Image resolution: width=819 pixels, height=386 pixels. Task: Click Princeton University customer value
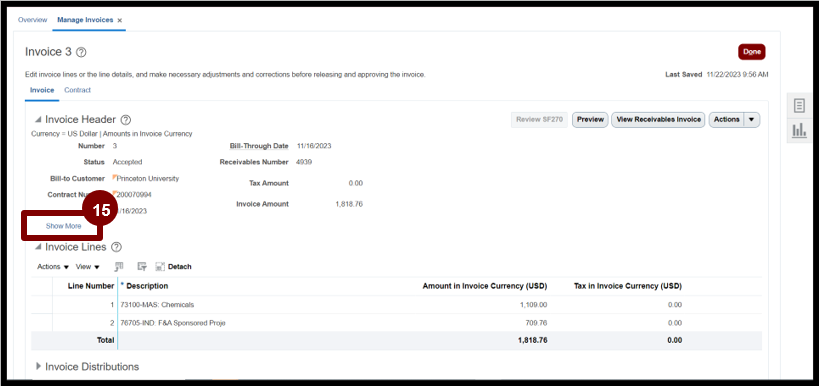(148, 178)
